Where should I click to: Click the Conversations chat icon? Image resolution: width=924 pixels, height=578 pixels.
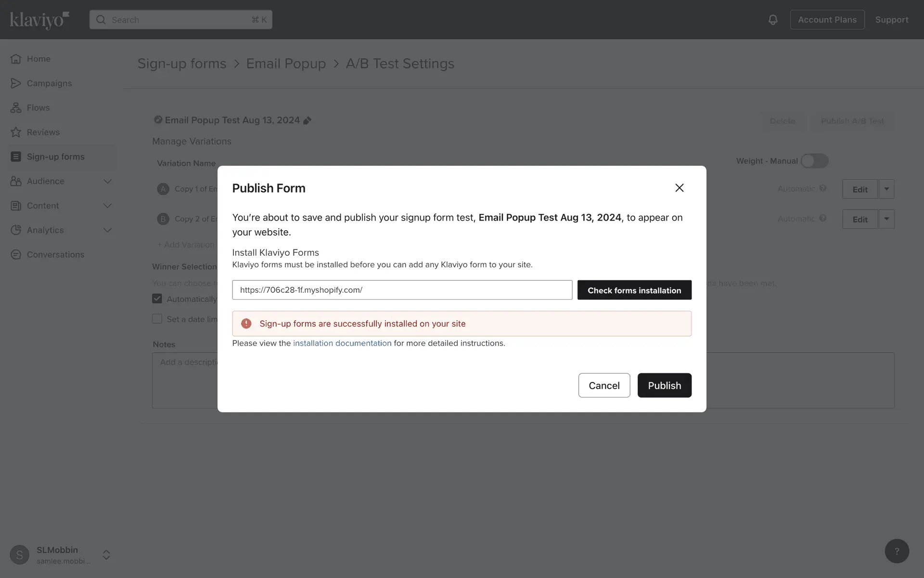[x=16, y=255]
